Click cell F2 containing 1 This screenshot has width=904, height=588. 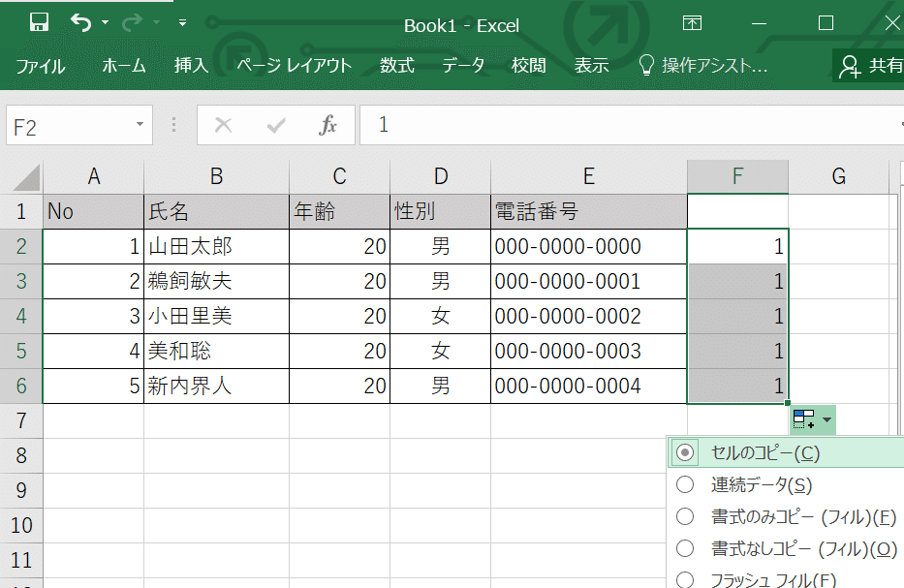pos(737,247)
